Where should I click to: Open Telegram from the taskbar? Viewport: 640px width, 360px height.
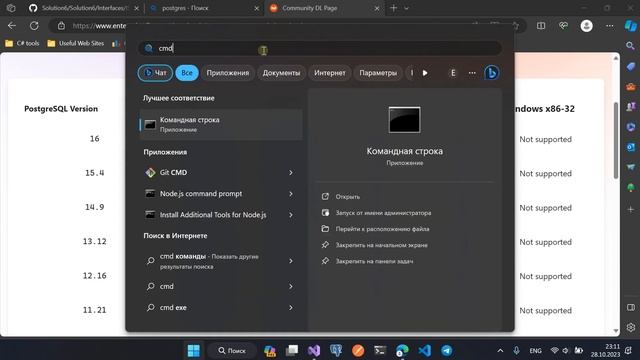coord(447,350)
